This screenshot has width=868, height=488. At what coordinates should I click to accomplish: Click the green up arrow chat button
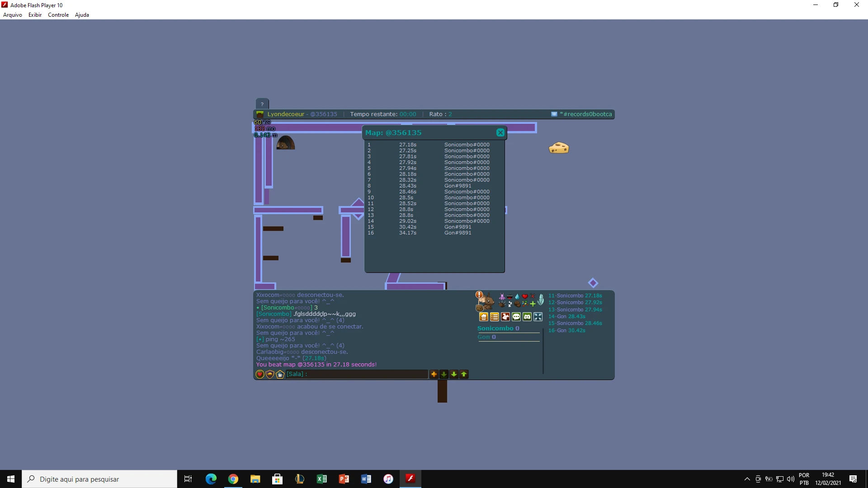[464, 374]
